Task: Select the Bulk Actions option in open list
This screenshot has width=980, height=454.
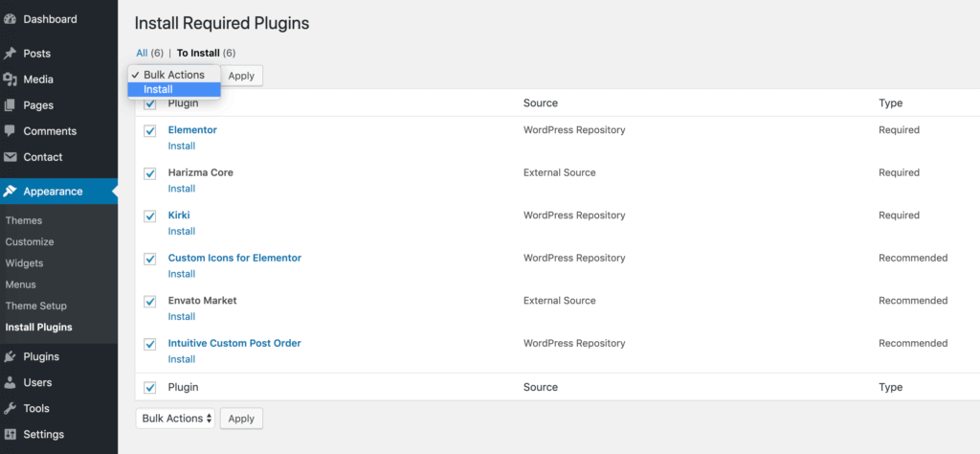Action: point(173,75)
